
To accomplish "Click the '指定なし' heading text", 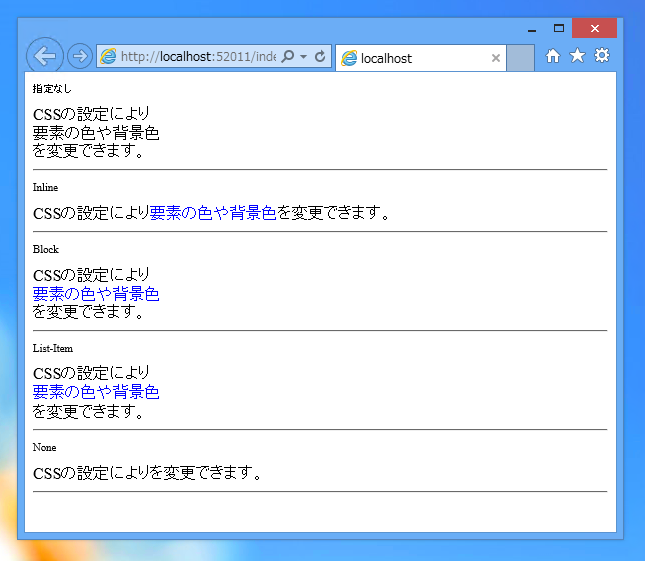I will pyautogui.click(x=52, y=88).
